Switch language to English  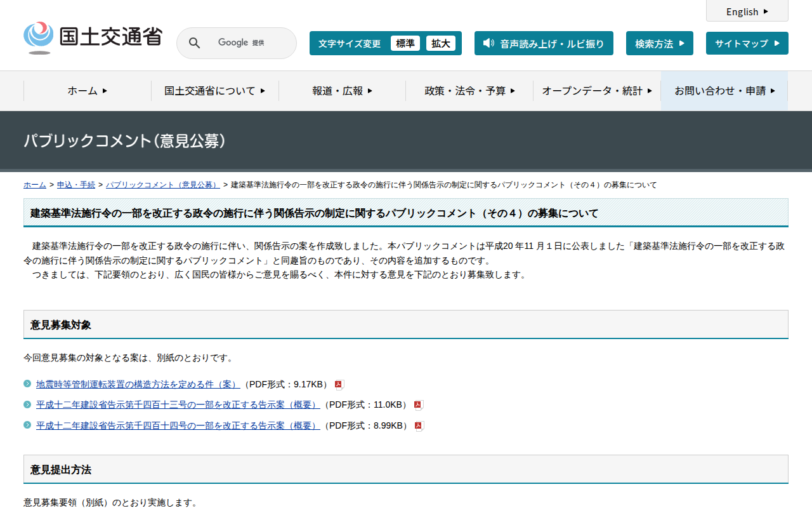747,11
